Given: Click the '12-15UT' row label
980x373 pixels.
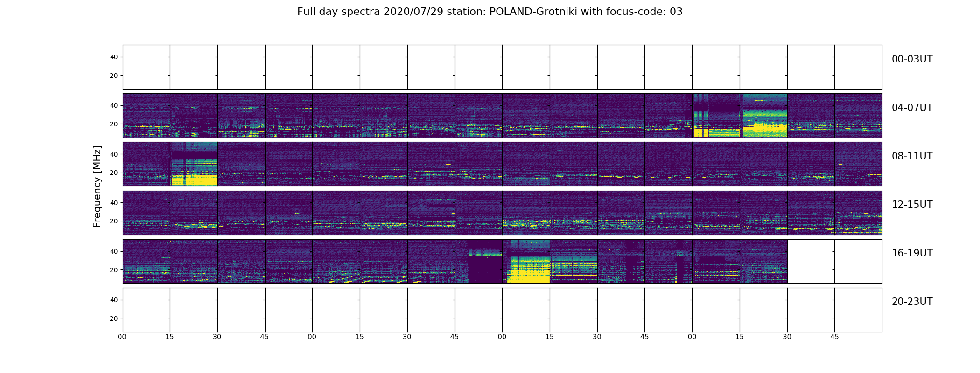Looking at the screenshot, I should [912, 205].
